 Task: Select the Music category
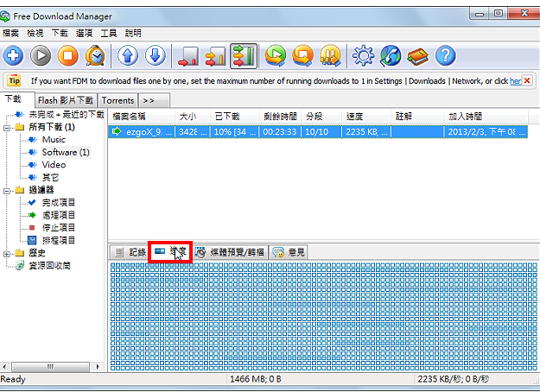54,140
